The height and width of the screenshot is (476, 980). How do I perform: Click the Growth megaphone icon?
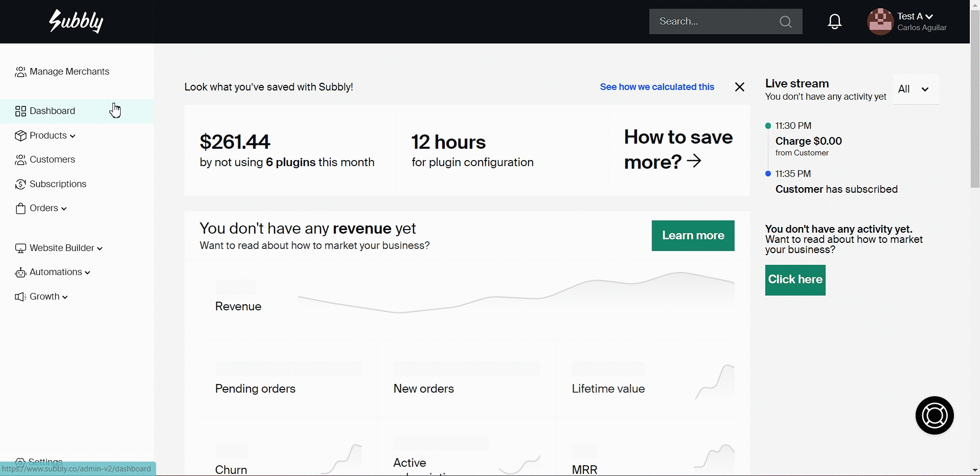[x=20, y=297]
